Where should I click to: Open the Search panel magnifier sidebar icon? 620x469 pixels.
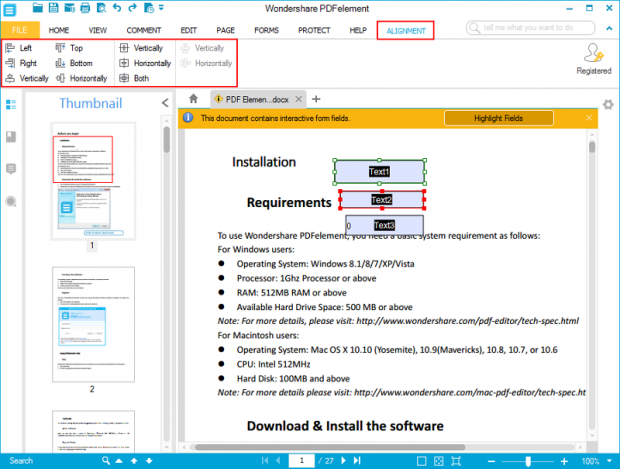(x=11, y=202)
